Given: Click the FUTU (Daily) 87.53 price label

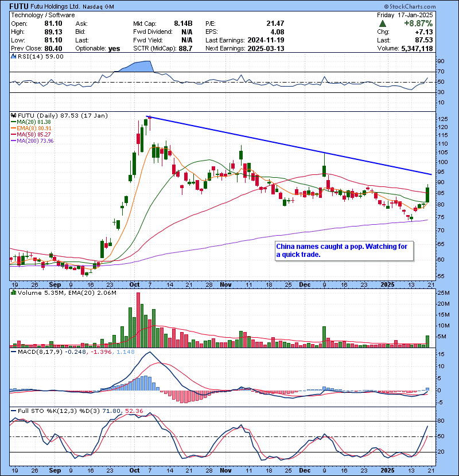Looking at the screenshot, I should (x=63, y=115).
